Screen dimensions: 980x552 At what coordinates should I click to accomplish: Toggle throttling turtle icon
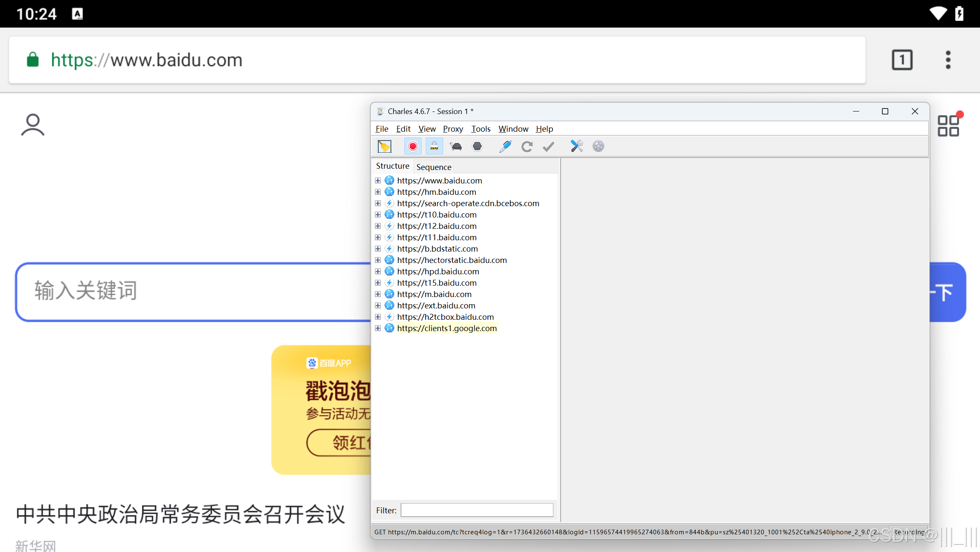pyautogui.click(x=456, y=146)
